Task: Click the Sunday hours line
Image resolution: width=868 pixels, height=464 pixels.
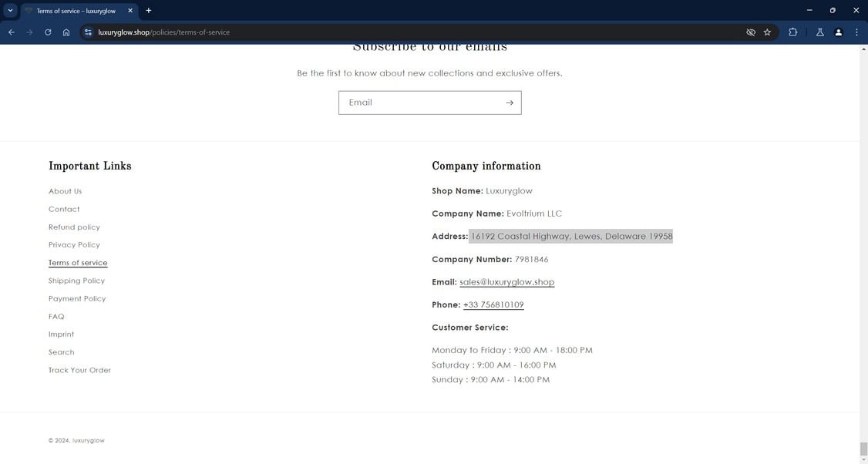Action: 491,380
